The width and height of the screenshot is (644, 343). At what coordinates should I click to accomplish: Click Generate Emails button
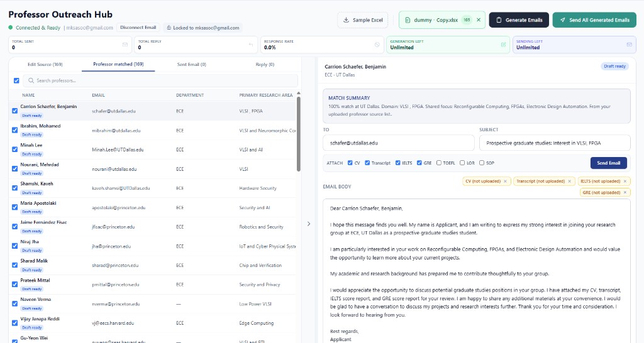click(519, 20)
